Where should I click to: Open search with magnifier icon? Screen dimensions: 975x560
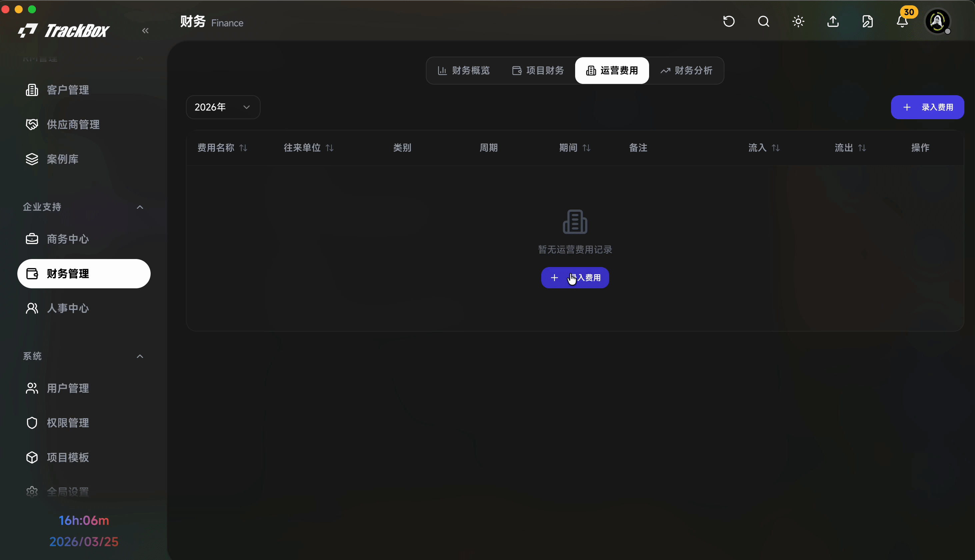pos(764,21)
